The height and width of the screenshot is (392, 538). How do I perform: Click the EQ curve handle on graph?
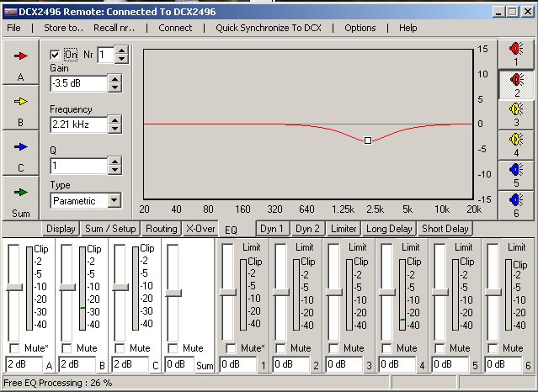point(368,140)
